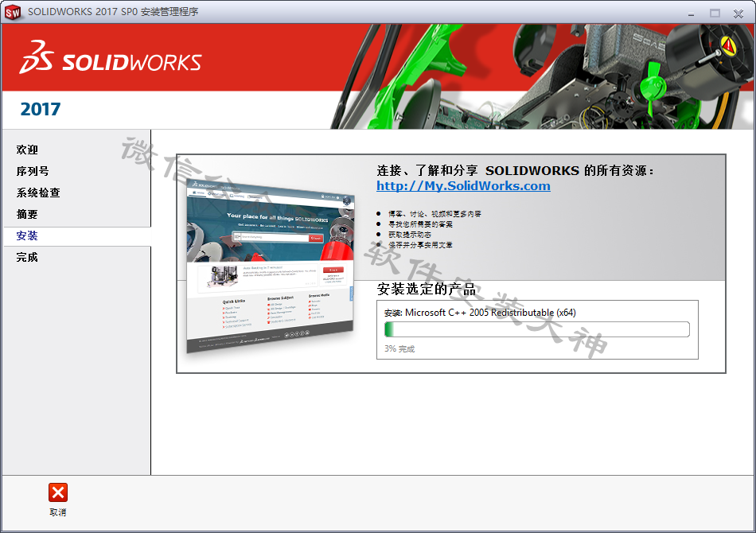Click the '获取提示动态' bullet
Screen dimensions: 756x533
click(x=410, y=235)
